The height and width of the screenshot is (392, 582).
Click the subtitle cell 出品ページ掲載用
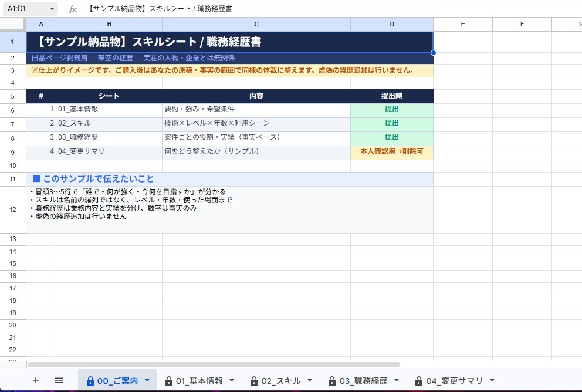[x=230, y=58]
